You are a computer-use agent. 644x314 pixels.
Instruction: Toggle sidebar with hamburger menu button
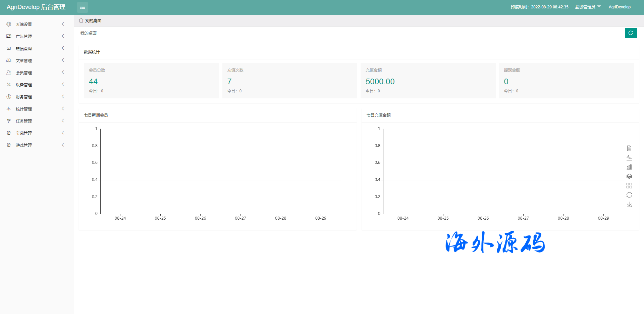(83, 7)
